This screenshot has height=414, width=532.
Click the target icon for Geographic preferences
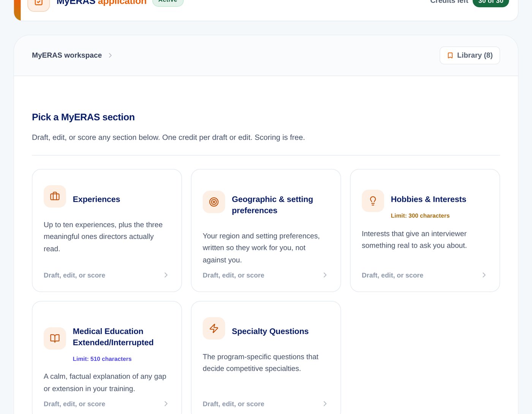[x=214, y=202]
